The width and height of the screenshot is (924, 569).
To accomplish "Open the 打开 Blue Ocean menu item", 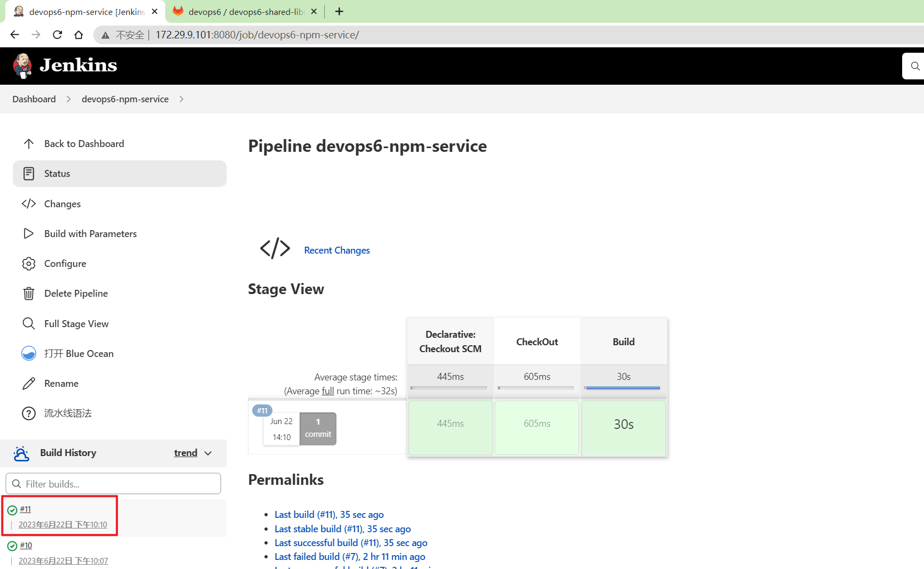I will pyautogui.click(x=119, y=353).
